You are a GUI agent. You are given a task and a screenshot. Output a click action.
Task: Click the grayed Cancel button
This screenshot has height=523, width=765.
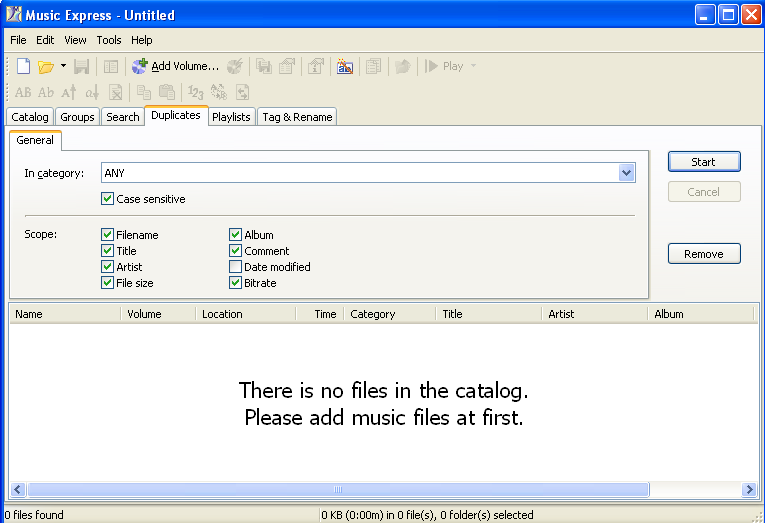point(704,192)
